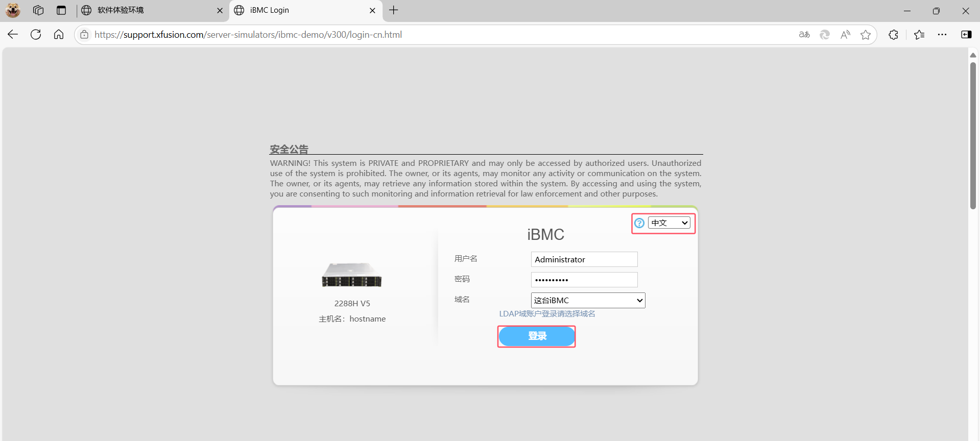Open the iBMC help question icon
The image size is (980, 441).
[x=639, y=223]
